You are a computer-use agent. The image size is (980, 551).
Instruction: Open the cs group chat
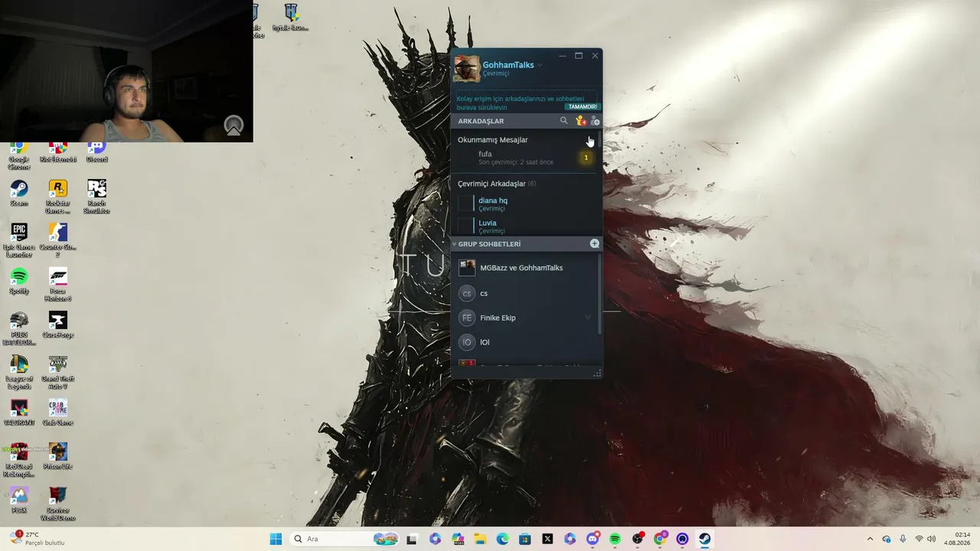(x=525, y=293)
